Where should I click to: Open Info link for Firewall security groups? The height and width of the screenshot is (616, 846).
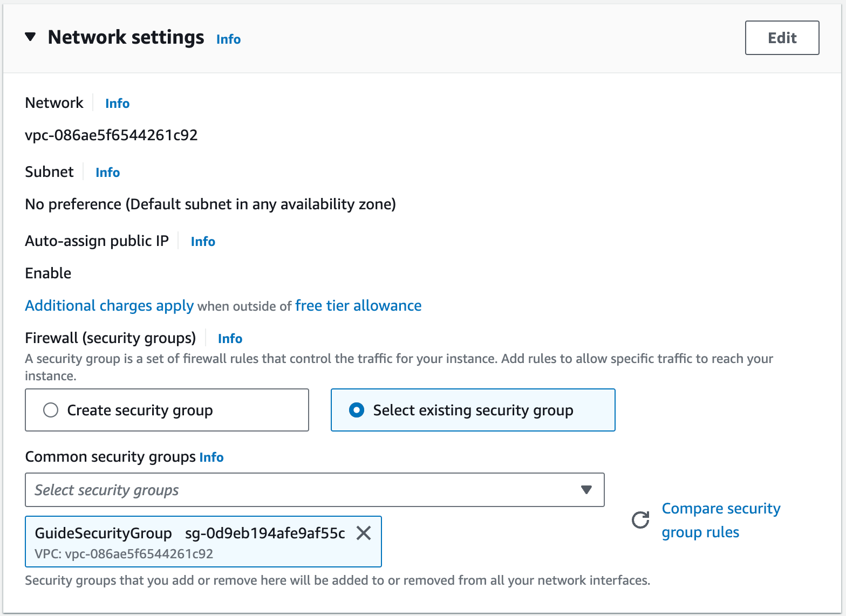pos(230,339)
